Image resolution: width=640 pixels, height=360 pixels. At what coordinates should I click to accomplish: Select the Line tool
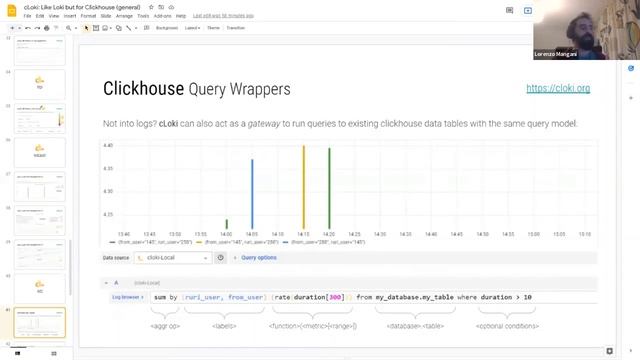coord(129,28)
